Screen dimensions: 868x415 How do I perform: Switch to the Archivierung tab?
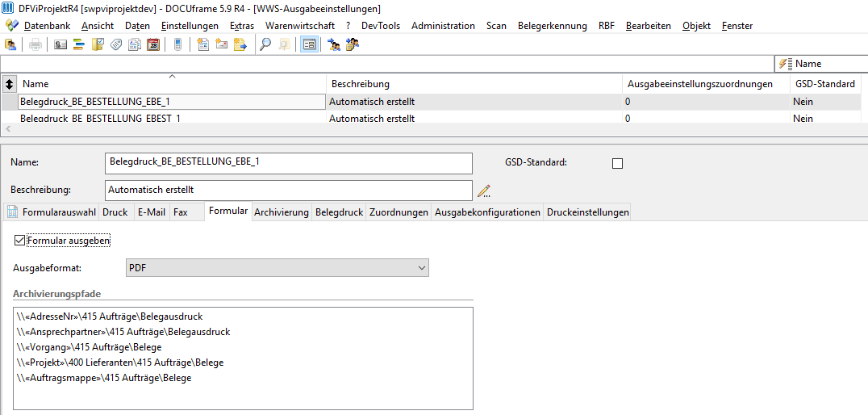282,212
